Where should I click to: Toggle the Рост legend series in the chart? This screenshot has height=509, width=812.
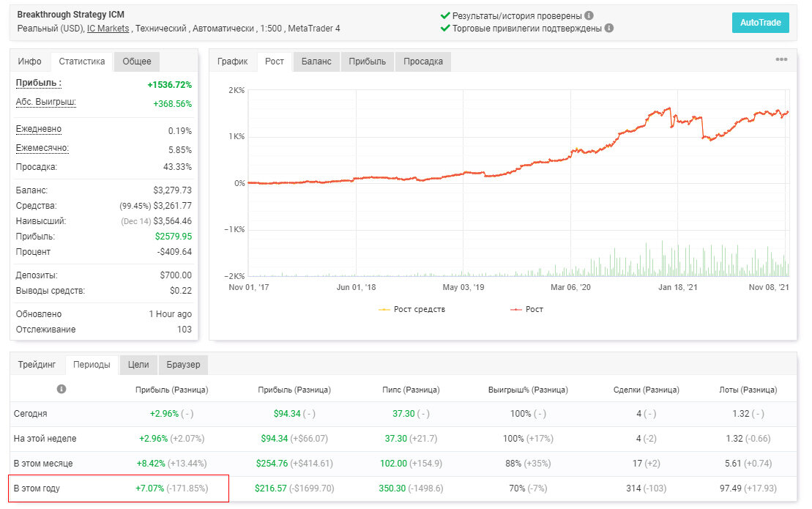coord(527,309)
